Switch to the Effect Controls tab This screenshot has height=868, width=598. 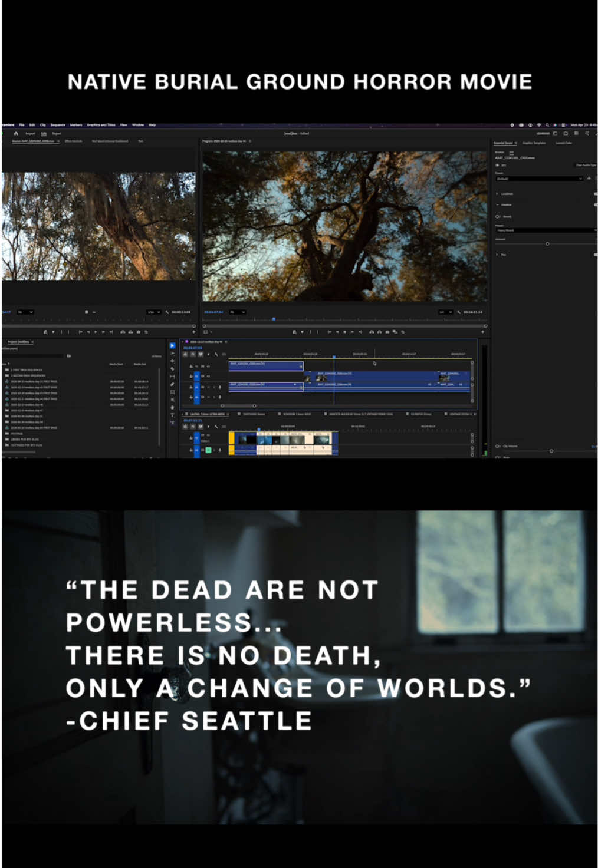[x=74, y=141]
